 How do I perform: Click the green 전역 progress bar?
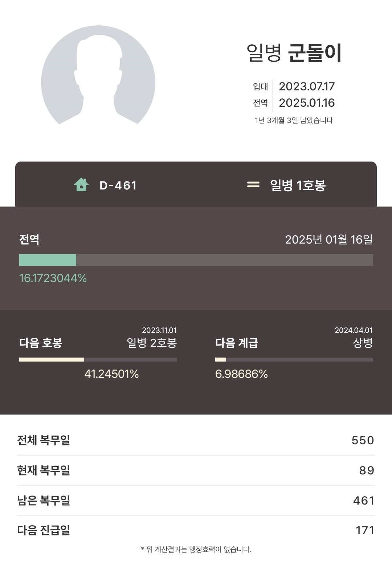pyautogui.click(x=196, y=260)
